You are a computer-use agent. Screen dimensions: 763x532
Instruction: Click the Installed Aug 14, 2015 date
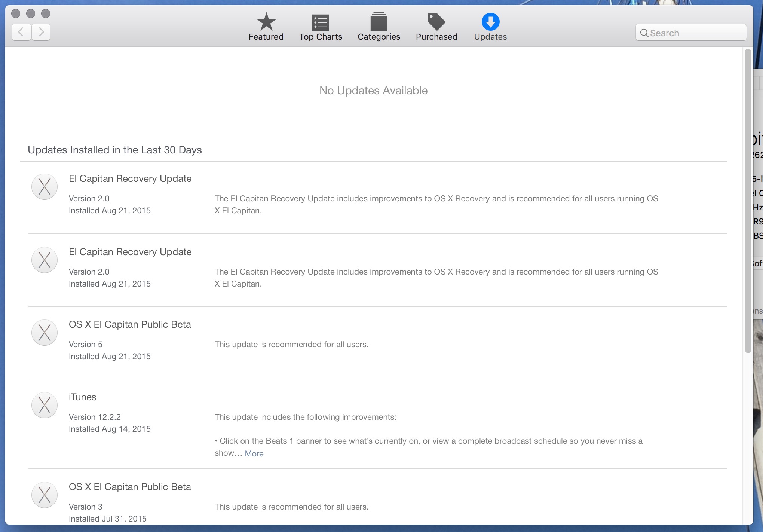tap(110, 429)
